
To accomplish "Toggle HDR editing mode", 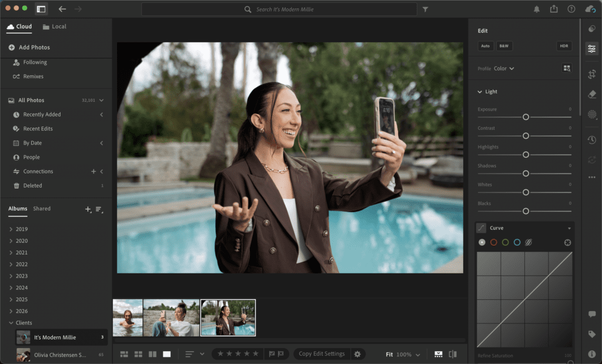I will click(564, 46).
